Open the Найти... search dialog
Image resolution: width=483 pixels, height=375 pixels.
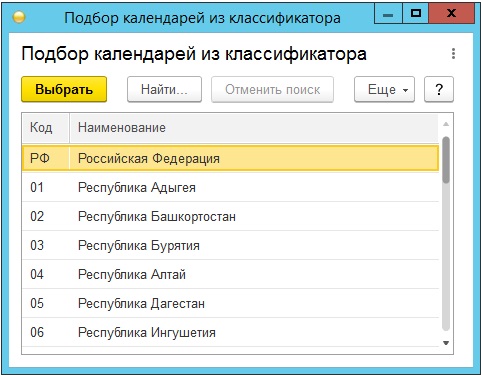164,89
